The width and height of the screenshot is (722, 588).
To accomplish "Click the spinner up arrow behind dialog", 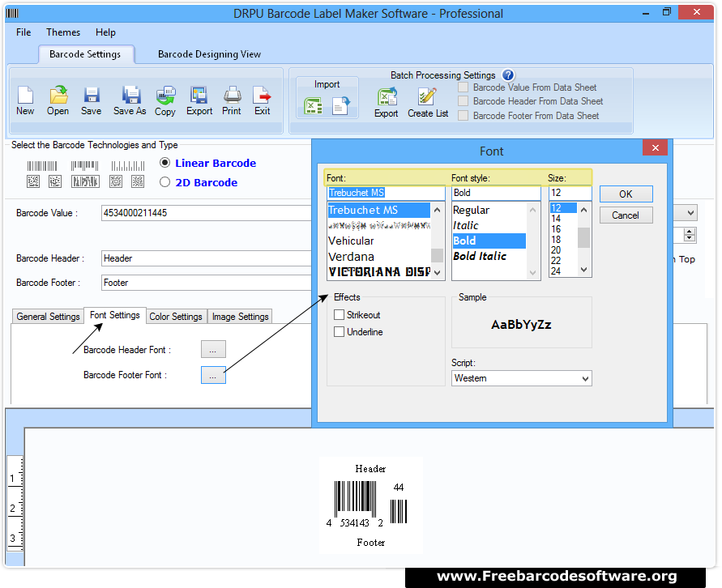I will pos(690,232).
